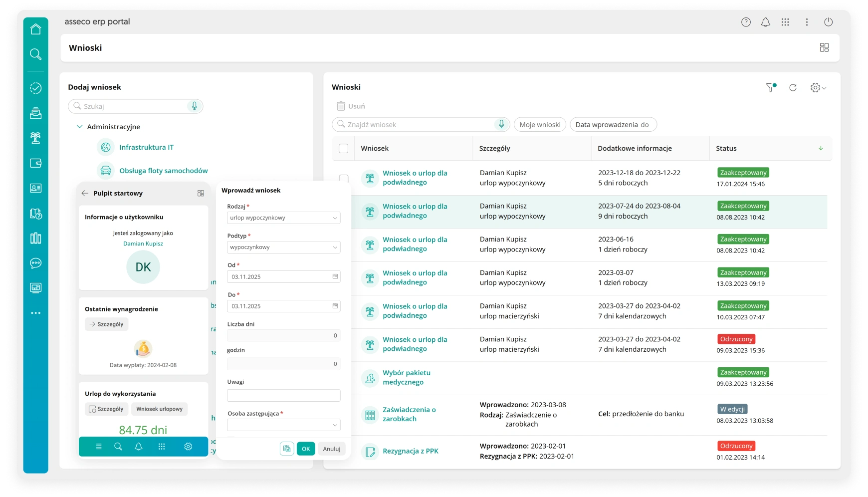Click the power logout icon
Viewport: 868px width, 497px height.
pos(828,22)
